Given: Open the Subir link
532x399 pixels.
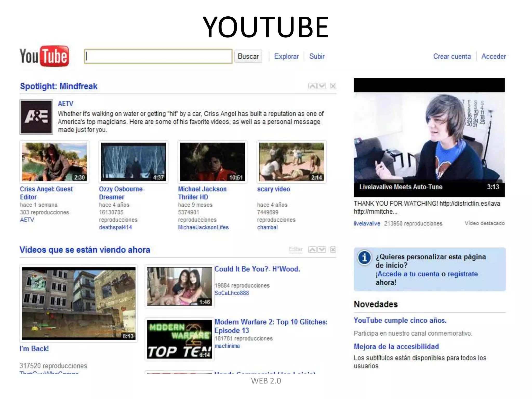Looking at the screenshot, I should point(317,56).
